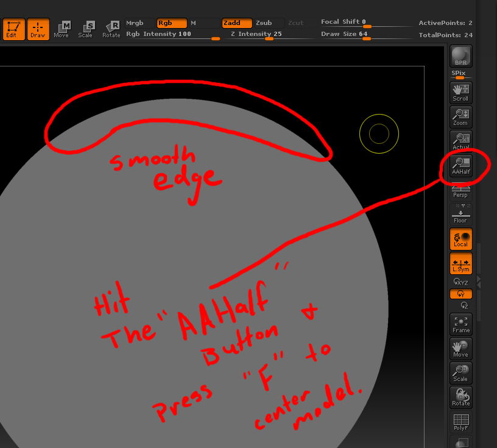The height and width of the screenshot is (448, 497).
Task: Click the Draw Size slider
Action: click(x=366, y=35)
